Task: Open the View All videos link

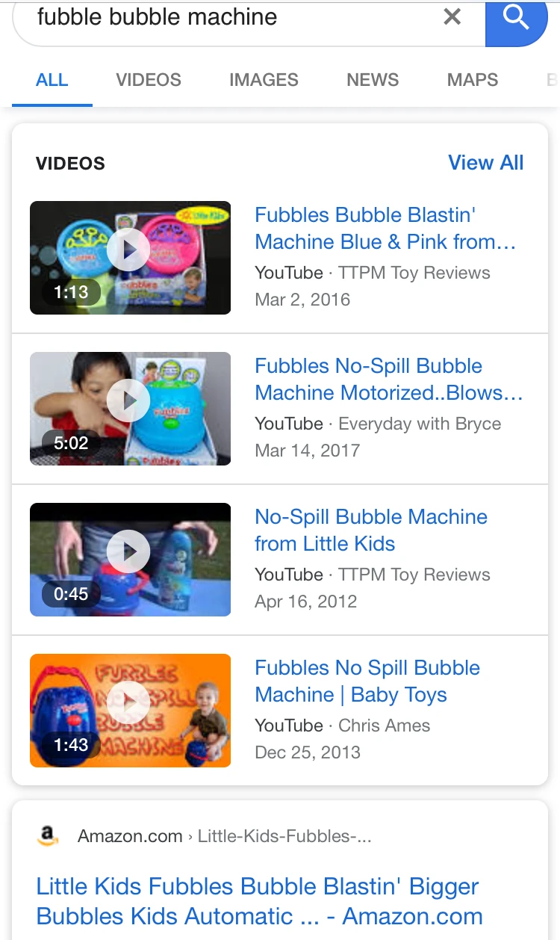Action: tap(486, 163)
